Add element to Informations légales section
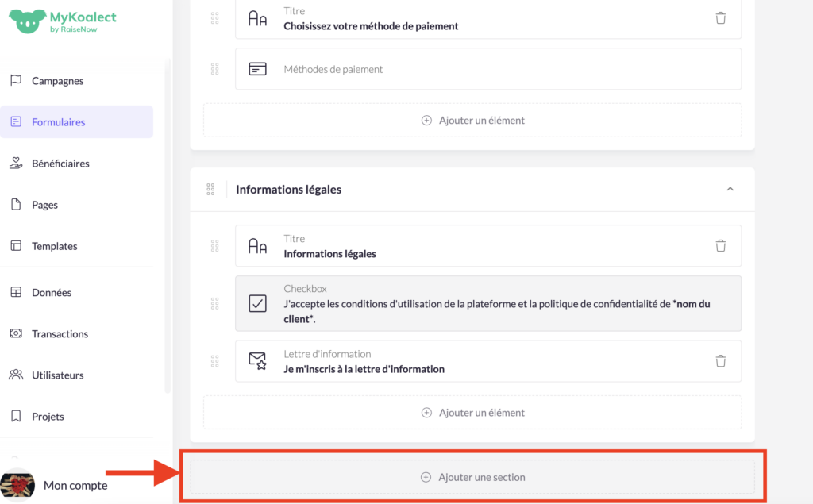 point(472,413)
